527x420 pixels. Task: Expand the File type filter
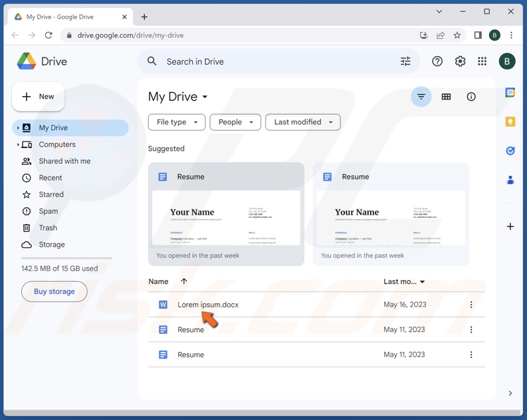[177, 122]
